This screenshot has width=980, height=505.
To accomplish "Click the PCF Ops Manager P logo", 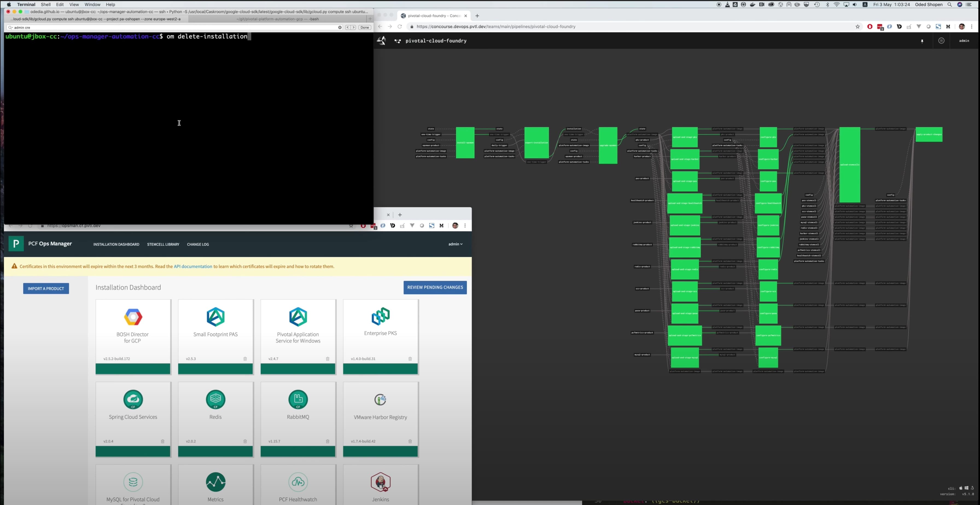I will click(16, 243).
